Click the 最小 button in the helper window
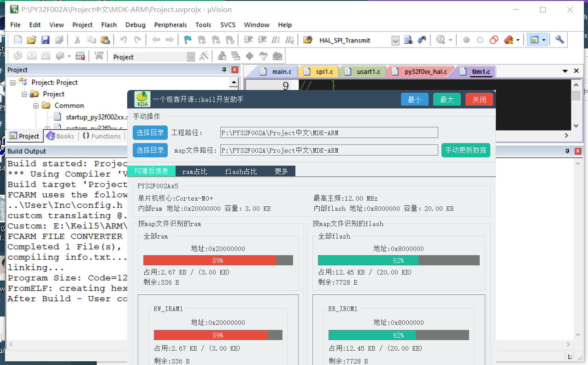Viewport: 588px width, 365px height. [x=415, y=100]
